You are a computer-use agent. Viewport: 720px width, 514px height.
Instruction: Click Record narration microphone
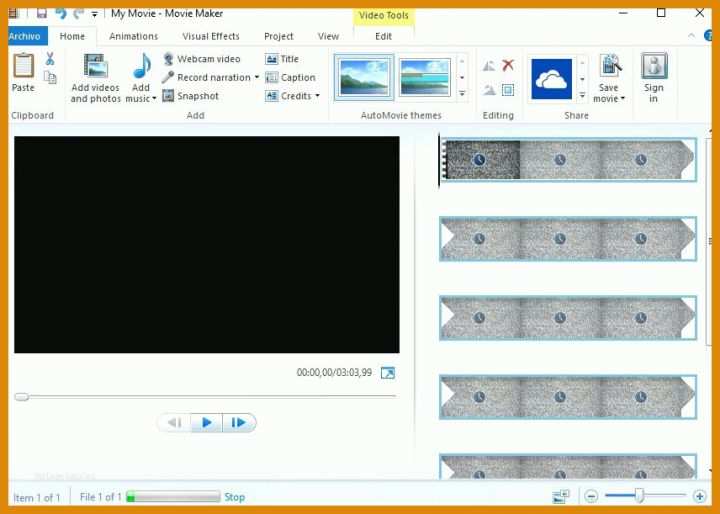[206, 77]
